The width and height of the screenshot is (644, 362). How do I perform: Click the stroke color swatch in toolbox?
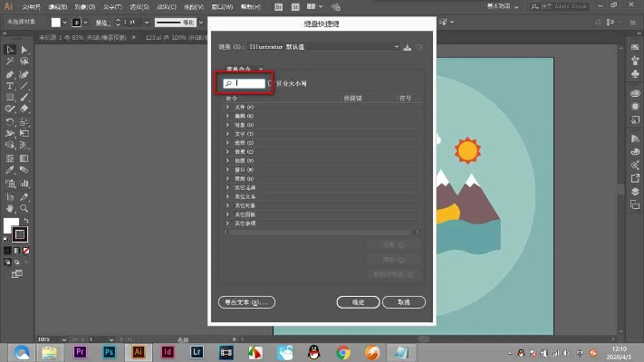[20, 233]
